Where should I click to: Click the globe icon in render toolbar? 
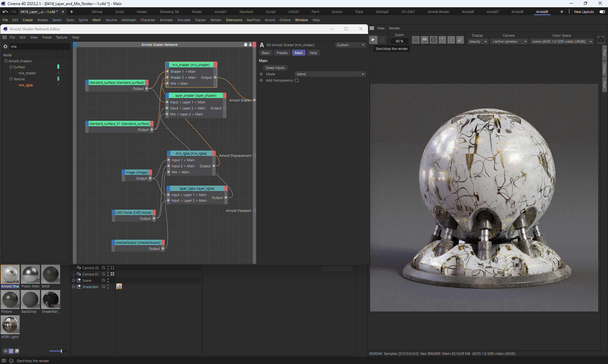tap(434, 40)
